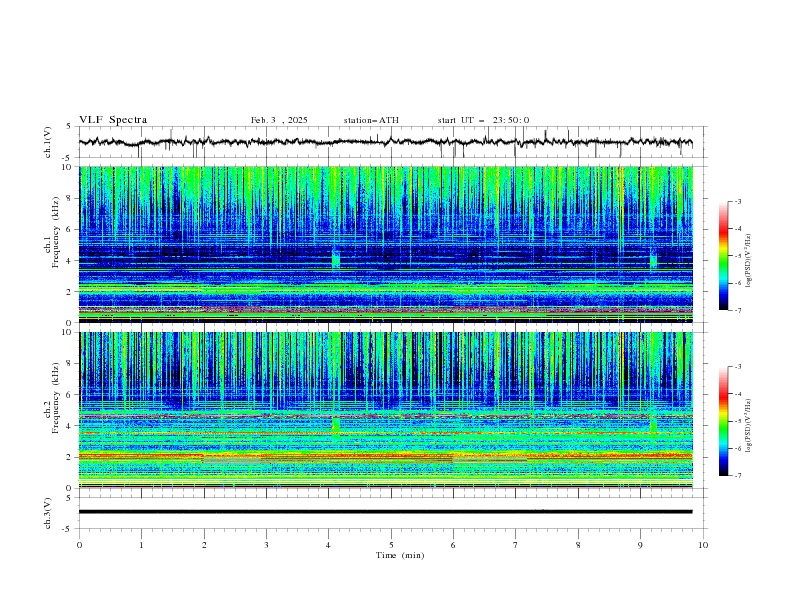This screenshot has height=612, width=792.
Task: Select the "start UT = 23:50:0" header text
Action: [x=483, y=120]
